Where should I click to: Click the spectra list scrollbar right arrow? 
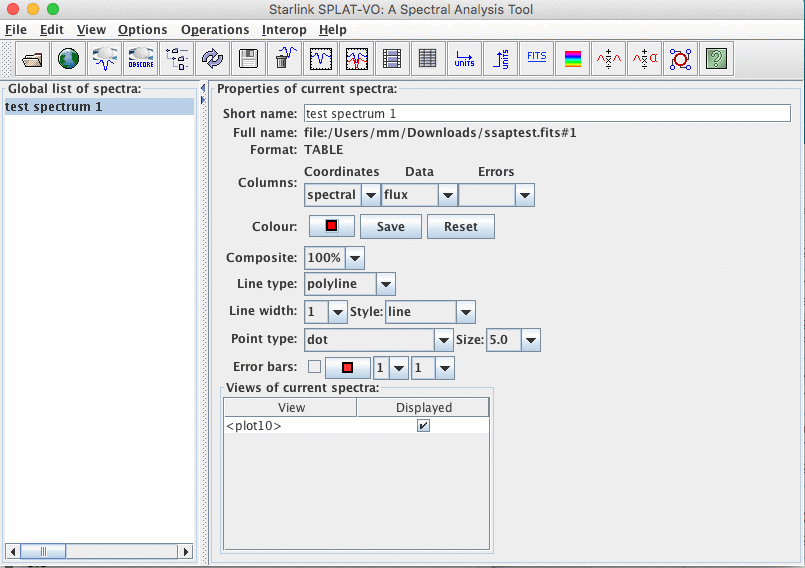tap(185, 552)
